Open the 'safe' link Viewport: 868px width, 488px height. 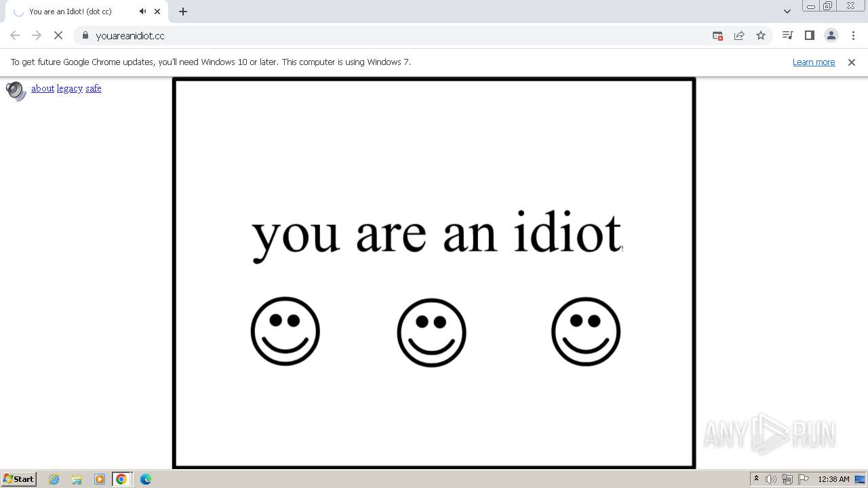(94, 88)
